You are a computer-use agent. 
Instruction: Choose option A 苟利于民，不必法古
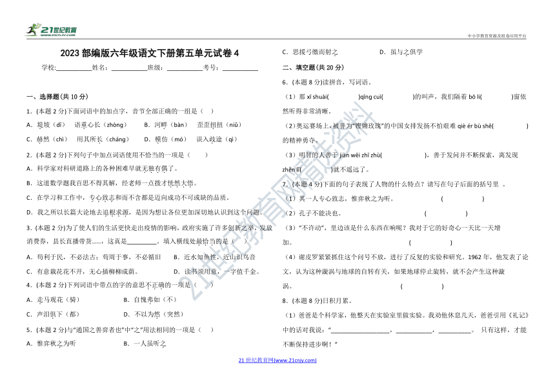tap(94, 257)
